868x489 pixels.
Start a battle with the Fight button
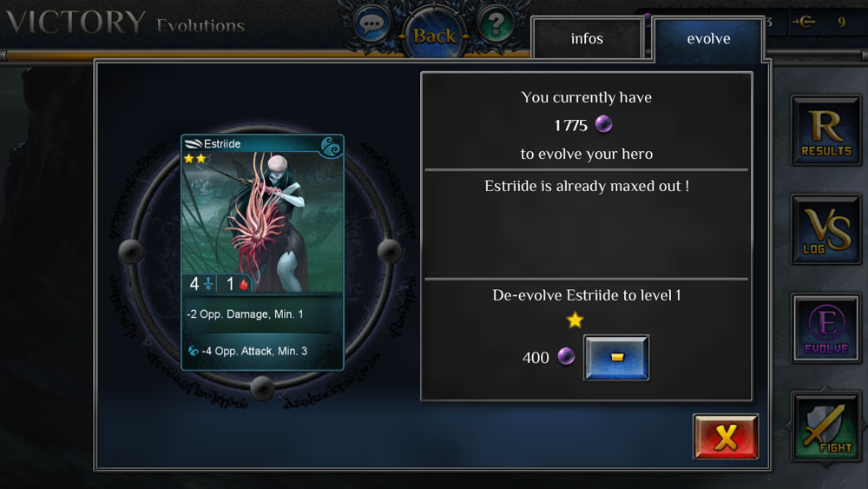tap(826, 427)
